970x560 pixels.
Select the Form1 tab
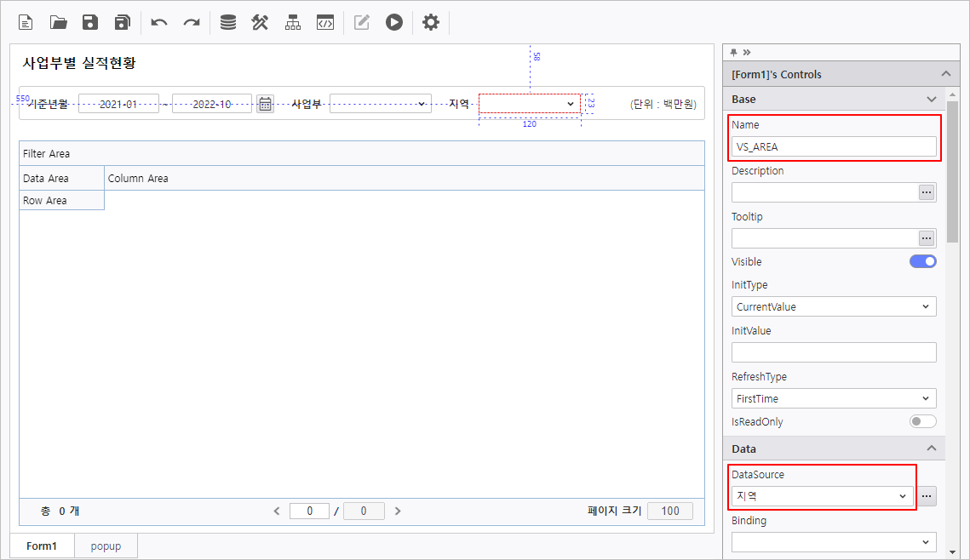point(42,546)
